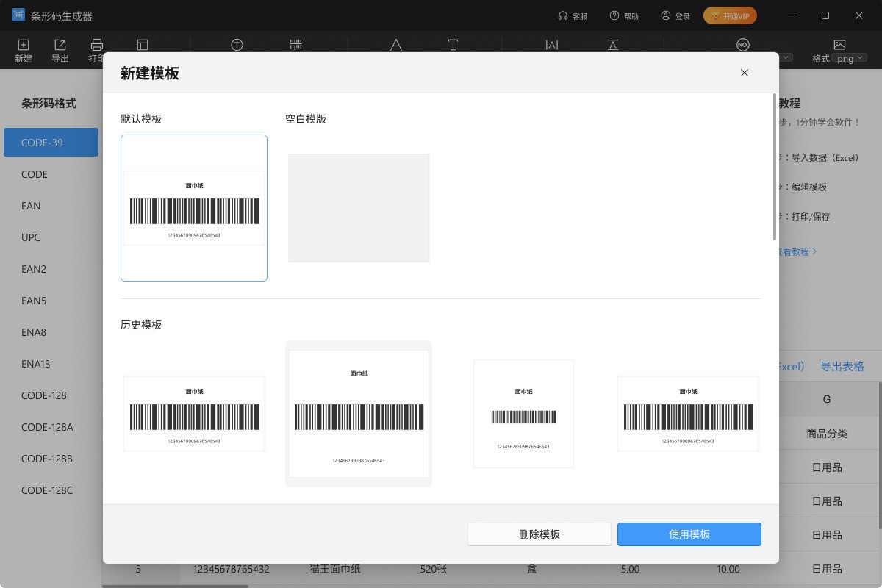Viewport: 882px width, 588px height.
Task: Select the history template with small barcode
Action: point(523,414)
